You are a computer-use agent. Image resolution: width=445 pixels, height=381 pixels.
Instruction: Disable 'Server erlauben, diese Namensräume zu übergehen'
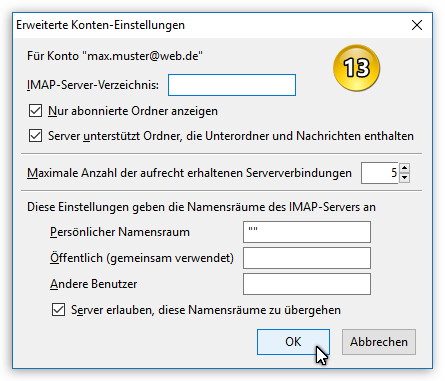(58, 310)
